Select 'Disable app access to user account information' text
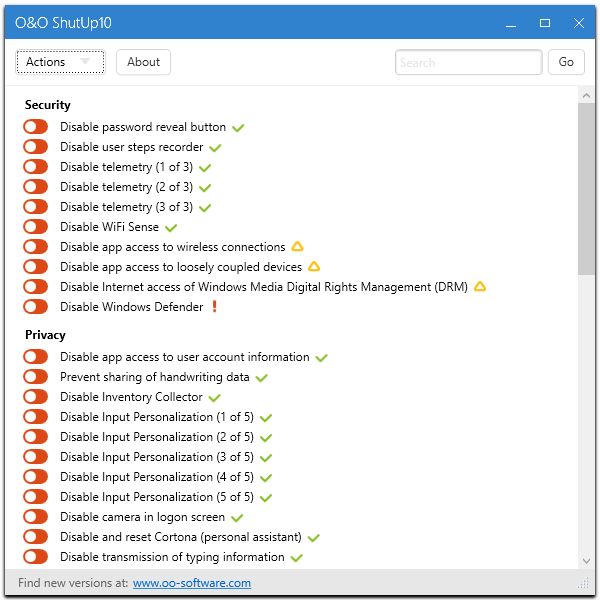 tap(185, 357)
